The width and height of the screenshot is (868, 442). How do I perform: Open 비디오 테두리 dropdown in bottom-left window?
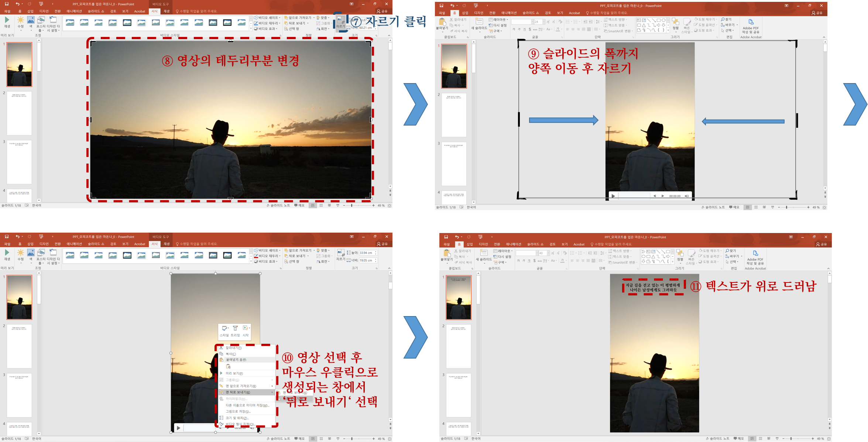coord(267,256)
